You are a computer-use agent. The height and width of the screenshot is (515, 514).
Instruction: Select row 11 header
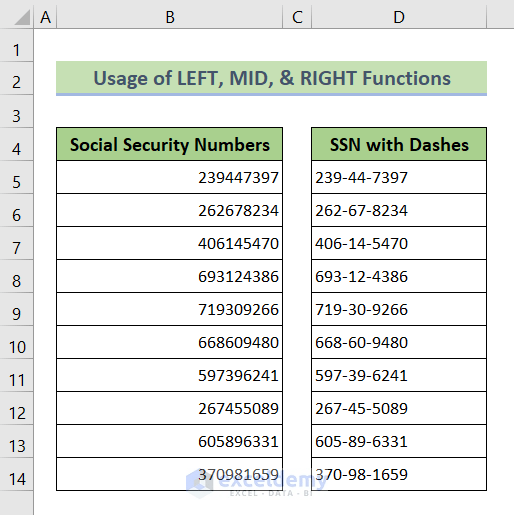[17, 375]
